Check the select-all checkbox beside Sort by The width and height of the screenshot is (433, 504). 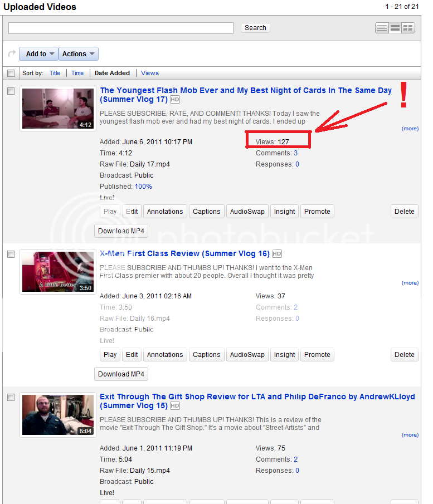[11, 73]
